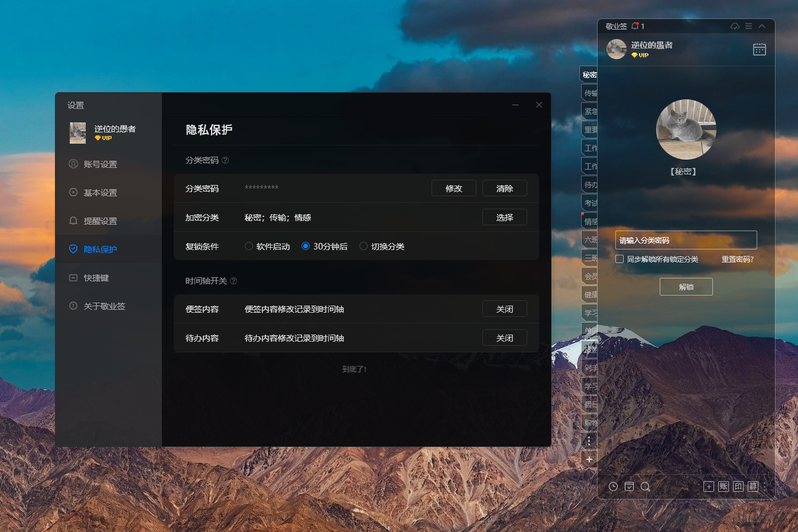Open the timeline clock icon
The height and width of the screenshot is (532, 798).
coord(614,486)
